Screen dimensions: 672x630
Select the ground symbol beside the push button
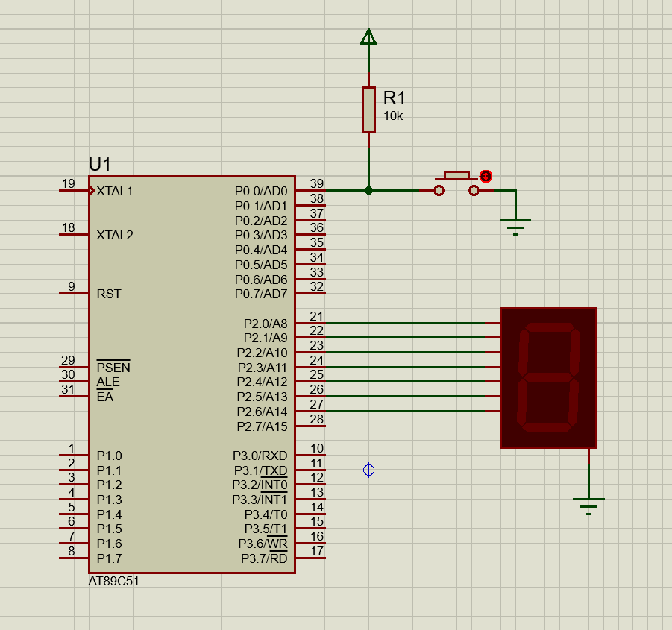coord(515,227)
